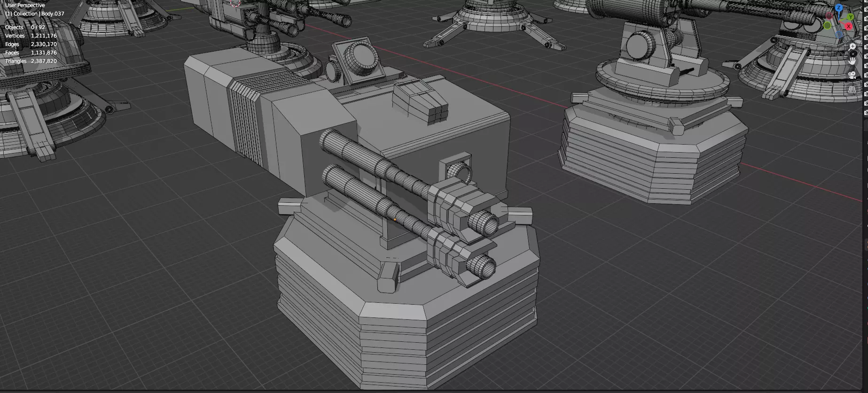Click the Triangles value '2,387,820'

[44, 61]
